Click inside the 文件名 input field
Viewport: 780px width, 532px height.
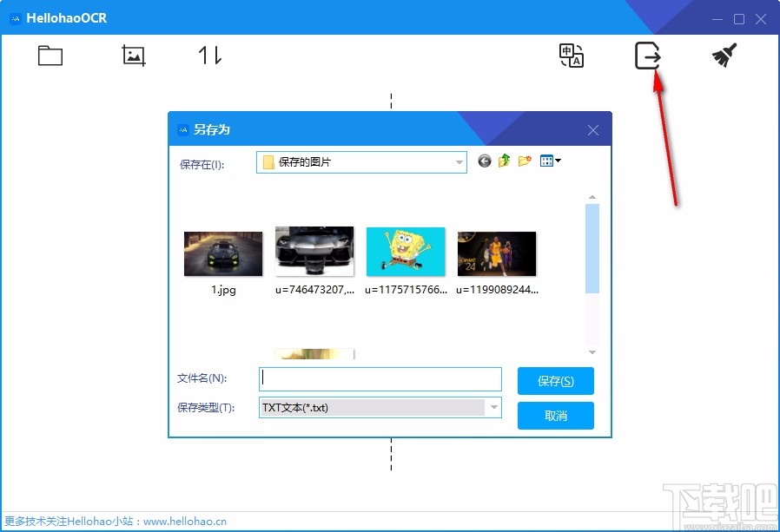380,379
